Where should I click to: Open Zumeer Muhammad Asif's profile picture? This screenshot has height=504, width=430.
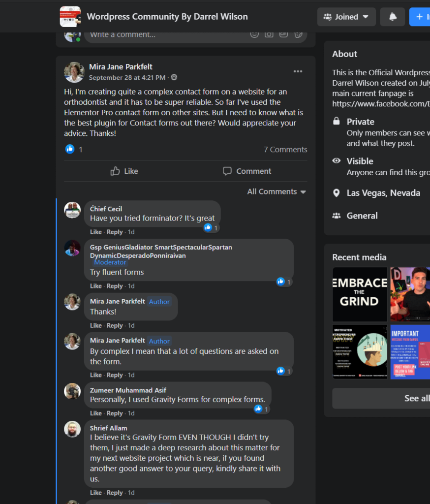point(72,391)
